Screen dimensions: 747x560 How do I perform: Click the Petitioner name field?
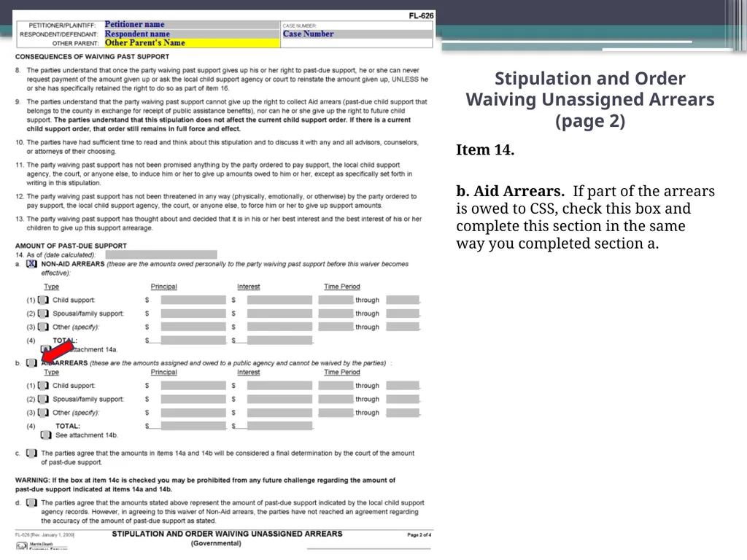pos(192,25)
